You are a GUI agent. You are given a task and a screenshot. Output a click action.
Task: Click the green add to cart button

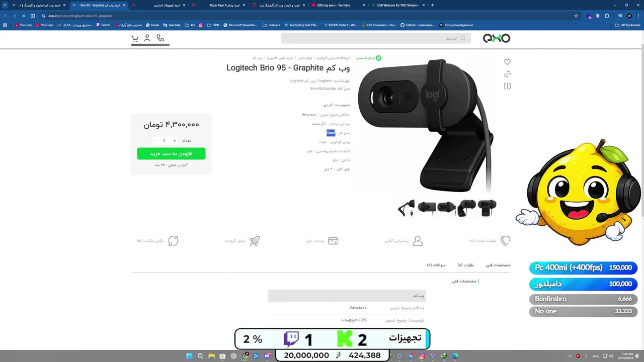coord(171,153)
